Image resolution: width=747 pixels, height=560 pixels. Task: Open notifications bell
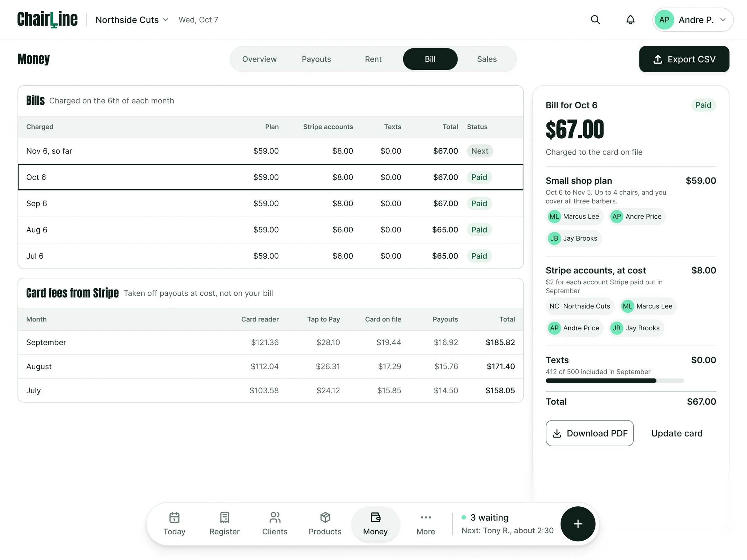pyautogui.click(x=630, y=20)
